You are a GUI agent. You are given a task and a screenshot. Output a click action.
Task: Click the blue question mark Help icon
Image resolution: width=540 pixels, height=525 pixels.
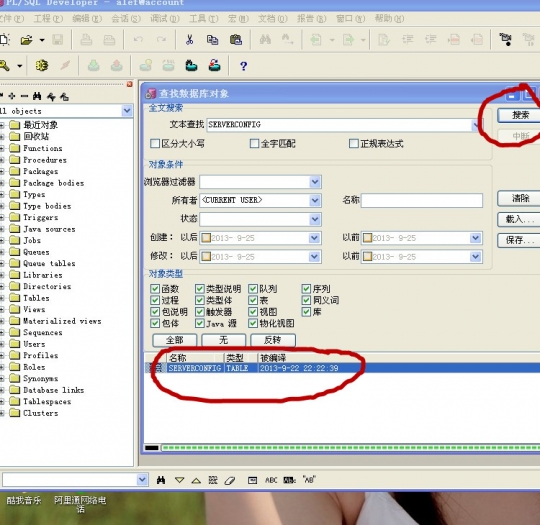243,66
